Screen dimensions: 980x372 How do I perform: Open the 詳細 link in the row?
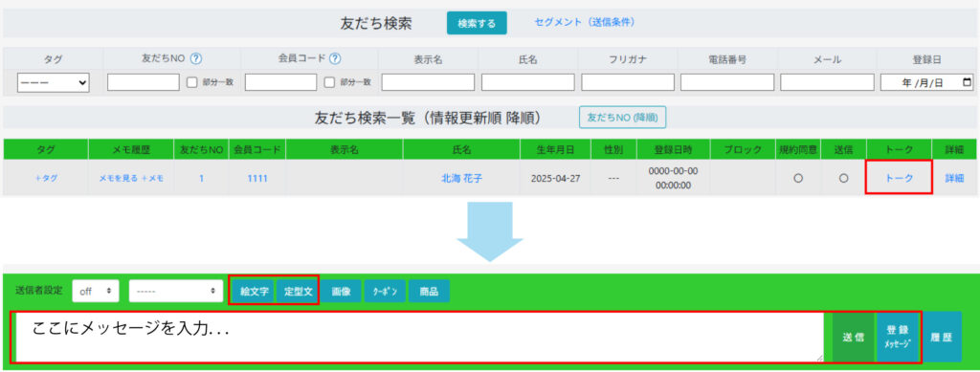click(x=954, y=178)
